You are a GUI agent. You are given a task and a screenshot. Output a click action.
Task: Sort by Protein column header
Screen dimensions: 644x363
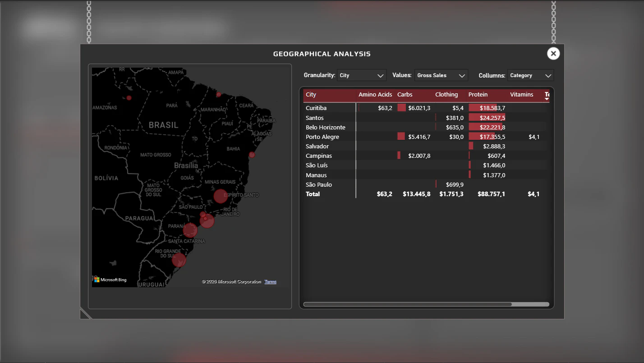(478, 95)
